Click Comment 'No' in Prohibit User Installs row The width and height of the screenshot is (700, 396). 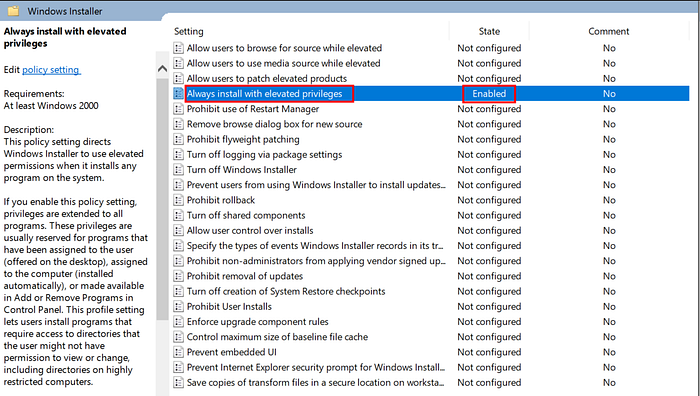point(609,306)
